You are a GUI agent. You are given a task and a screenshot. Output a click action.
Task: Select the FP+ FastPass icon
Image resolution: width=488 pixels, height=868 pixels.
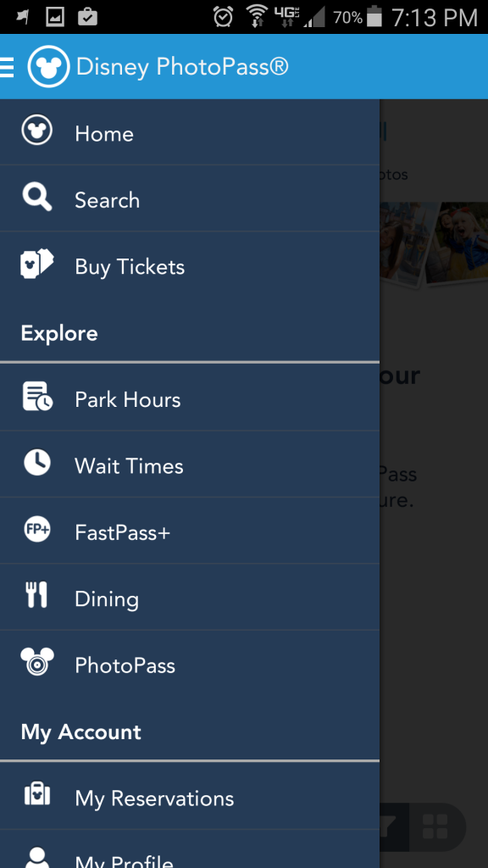(37, 530)
